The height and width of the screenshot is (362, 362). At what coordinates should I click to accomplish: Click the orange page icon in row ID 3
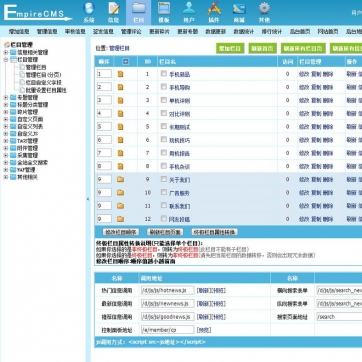[x=120, y=100]
